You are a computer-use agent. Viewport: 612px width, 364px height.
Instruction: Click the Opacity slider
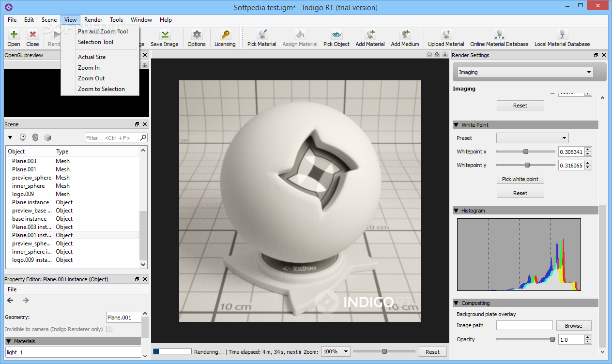click(525, 339)
